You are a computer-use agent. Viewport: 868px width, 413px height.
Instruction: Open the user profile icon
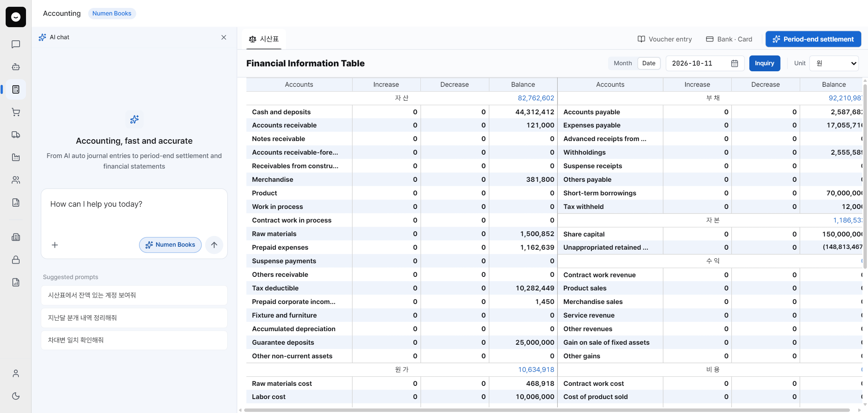pyautogui.click(x=15, y=373)
